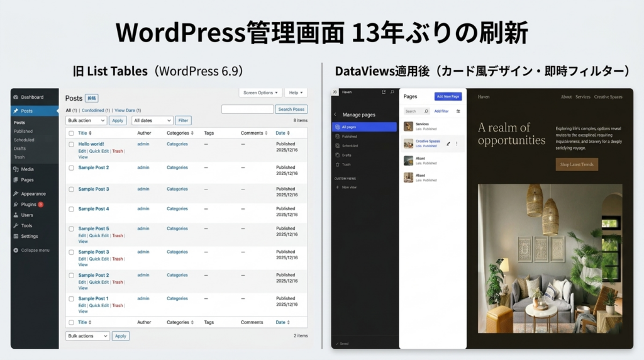
Task: Expand the Help dropdown tab
Action: click(x=296, y=93)
